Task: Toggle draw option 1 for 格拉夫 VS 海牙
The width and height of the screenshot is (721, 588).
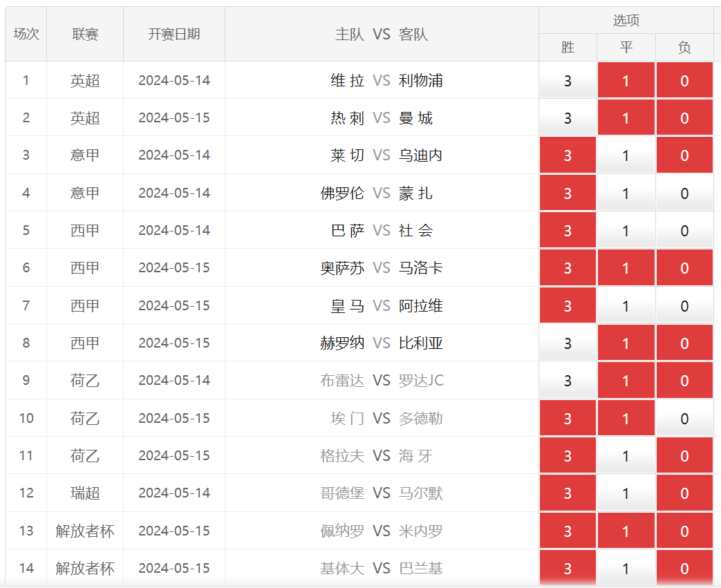Action: click(626, 455)
